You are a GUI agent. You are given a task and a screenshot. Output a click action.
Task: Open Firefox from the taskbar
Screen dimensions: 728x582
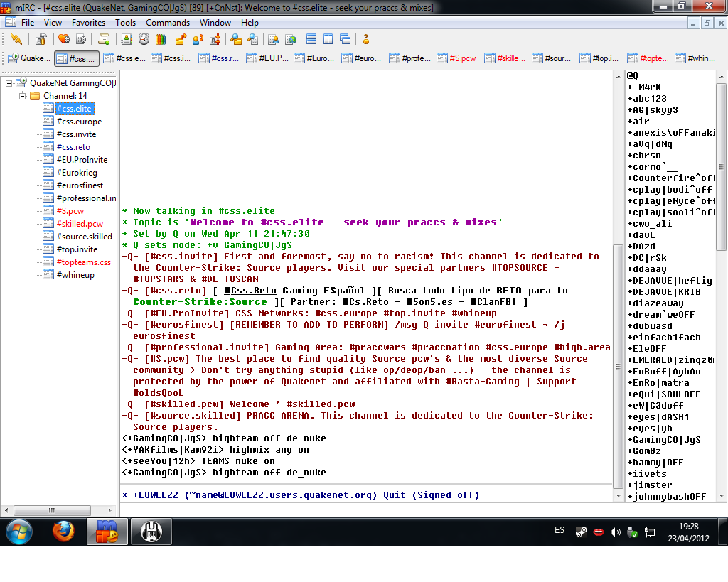coord(63,532)
